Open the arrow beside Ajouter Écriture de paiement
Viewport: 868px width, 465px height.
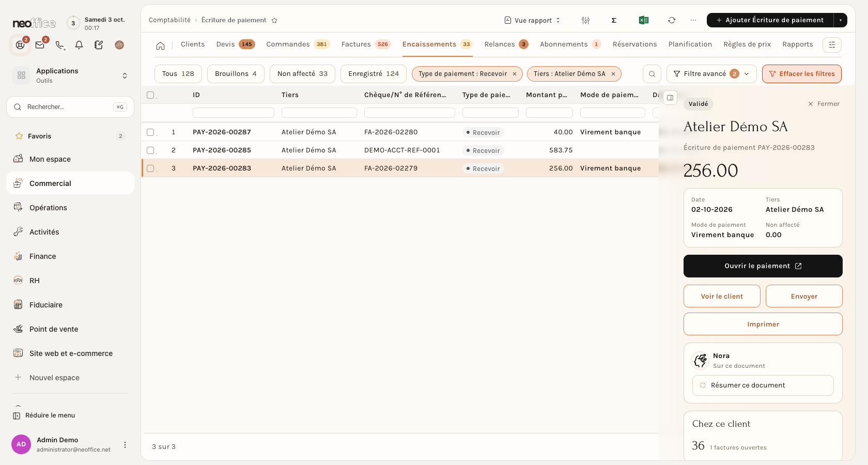point(841,20)
